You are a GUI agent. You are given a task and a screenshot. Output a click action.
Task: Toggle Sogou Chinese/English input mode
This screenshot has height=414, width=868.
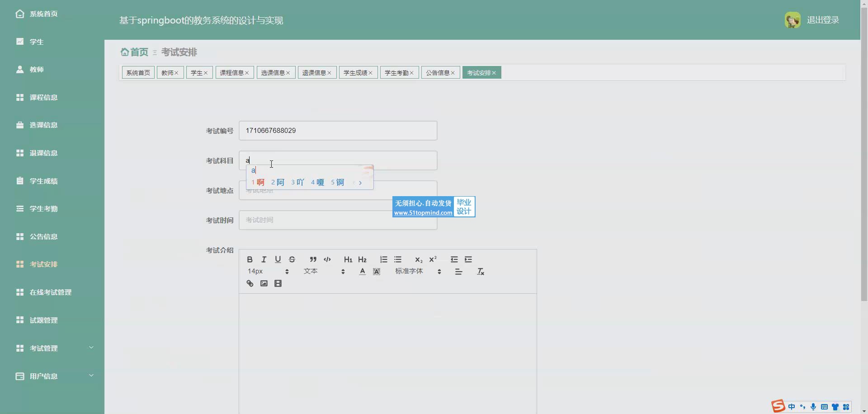792,407
